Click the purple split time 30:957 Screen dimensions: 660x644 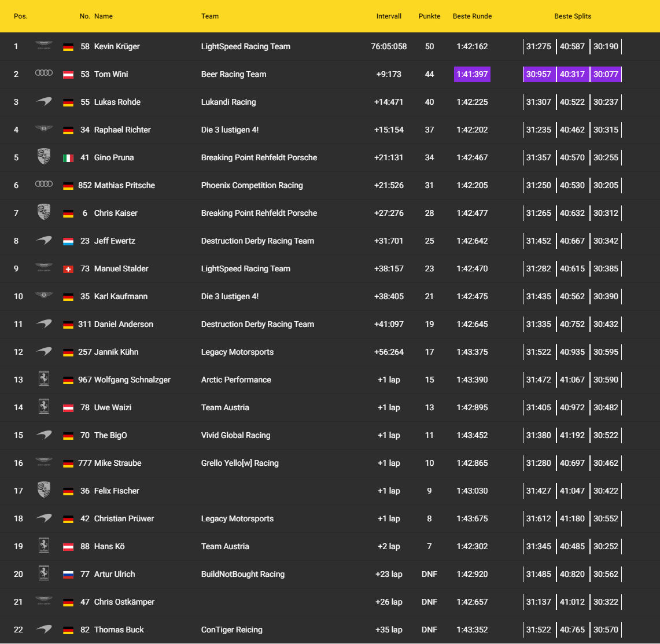[539, 74]
